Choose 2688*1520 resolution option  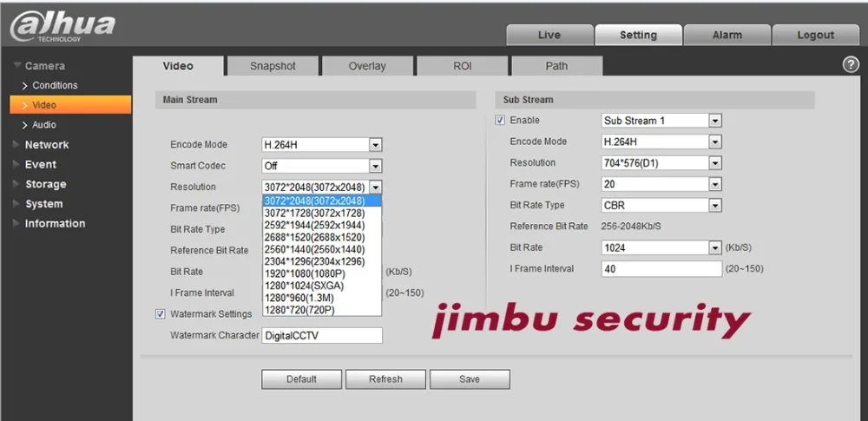pos(322,237)
